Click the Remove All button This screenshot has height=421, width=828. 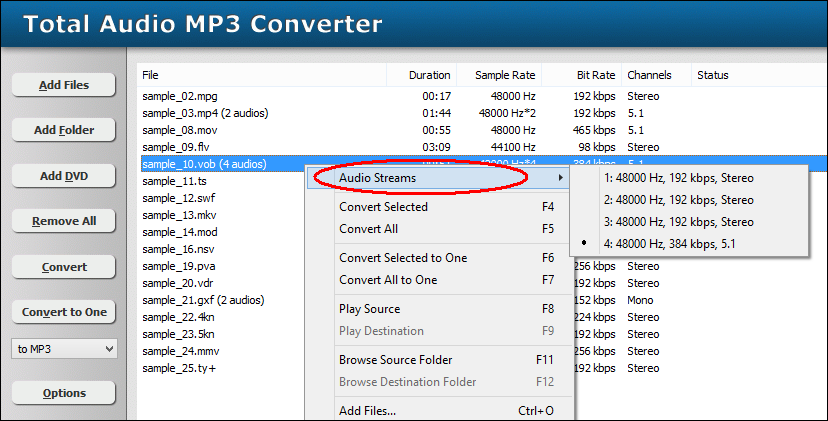[63, 221]
